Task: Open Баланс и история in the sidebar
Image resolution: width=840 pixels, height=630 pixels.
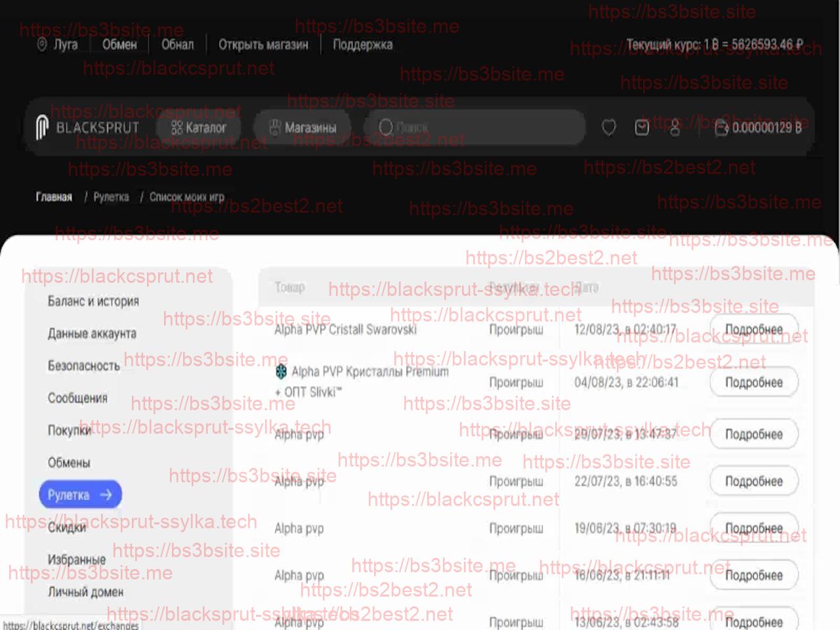Action: pyautogui.click(x=93, y=301)
